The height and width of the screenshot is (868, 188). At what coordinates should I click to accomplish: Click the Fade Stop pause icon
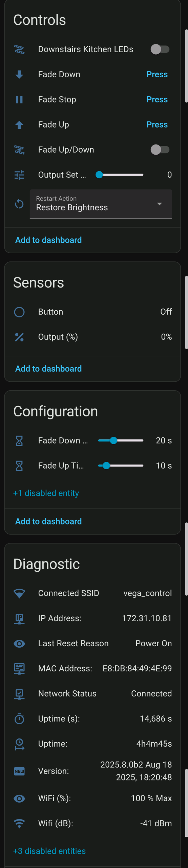tap(19, 100)
